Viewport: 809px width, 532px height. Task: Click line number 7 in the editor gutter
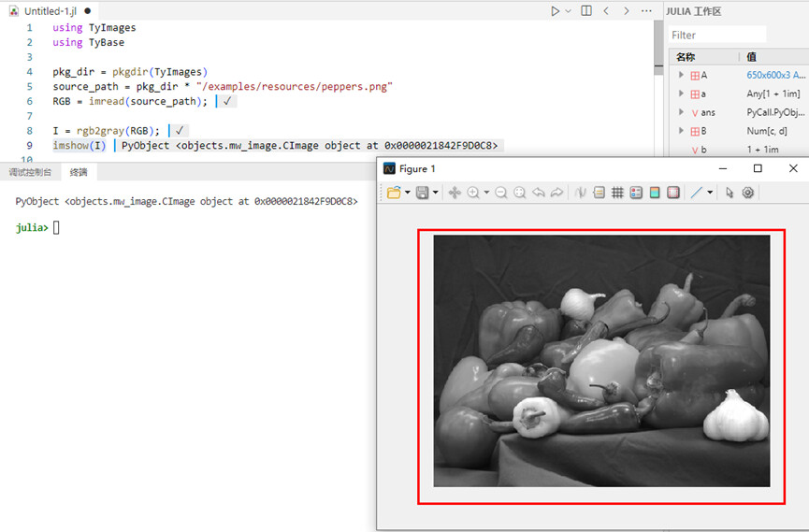pos(29,116)
